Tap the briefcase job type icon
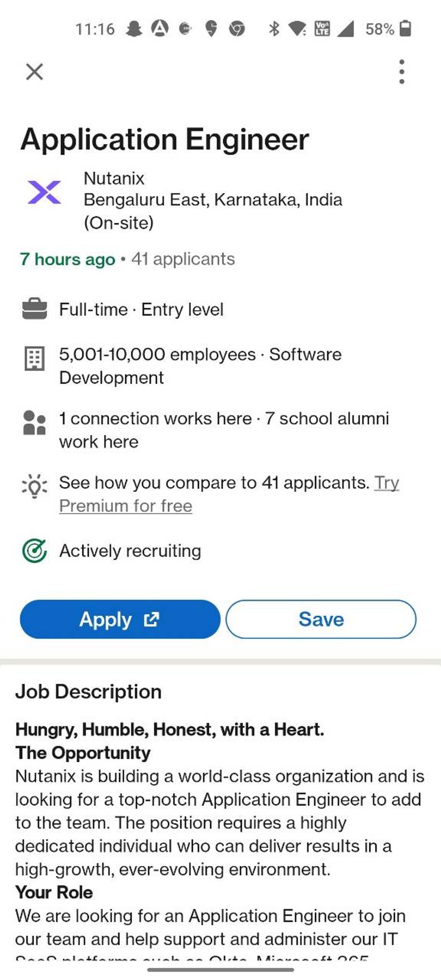The height and width of the screenshot is (980, 441). 34,309
